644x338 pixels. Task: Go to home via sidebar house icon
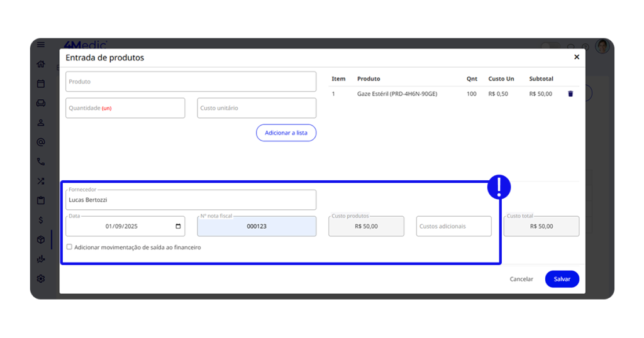(41, 64)
